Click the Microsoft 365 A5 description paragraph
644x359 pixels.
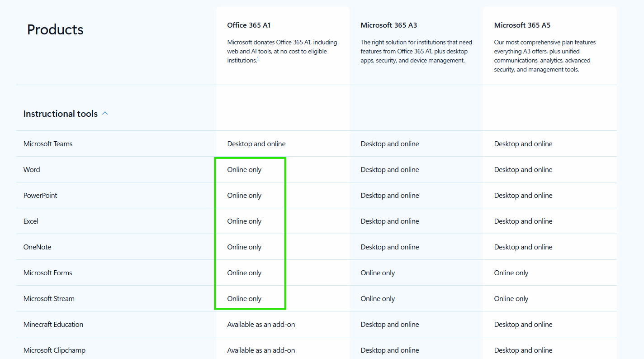pyautogui.click(x=545, y=56)
